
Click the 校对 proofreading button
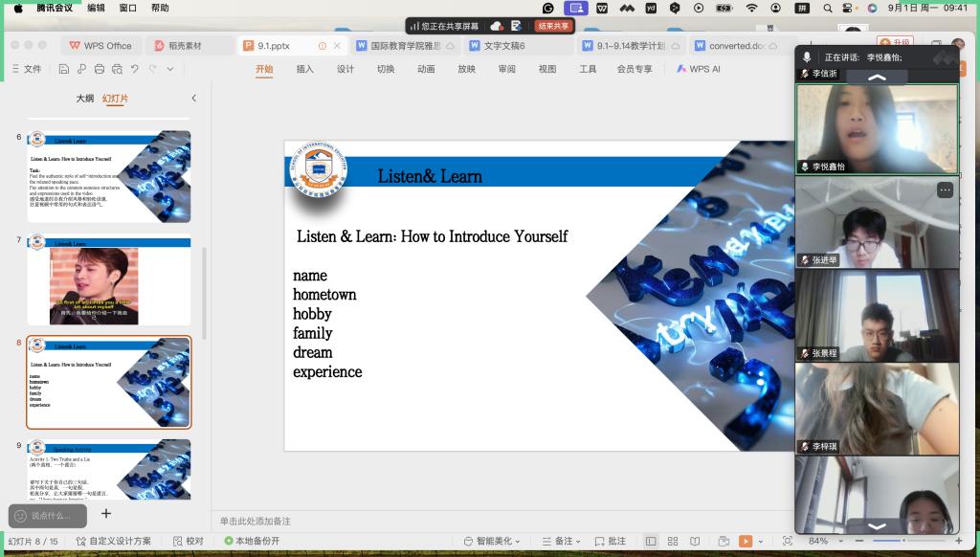pyautogui.click(x=189, y=541)
